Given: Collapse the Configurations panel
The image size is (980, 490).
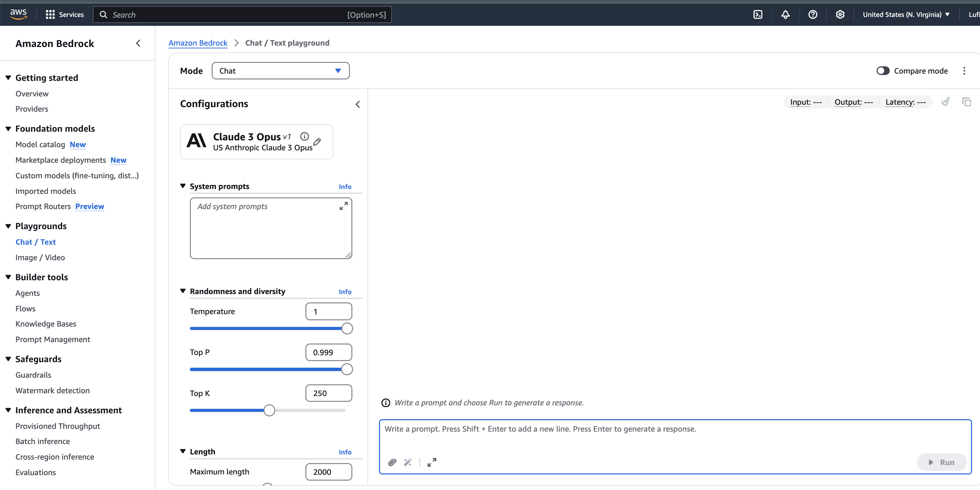Looking at the screenshot, I should (x=357, y=104).
